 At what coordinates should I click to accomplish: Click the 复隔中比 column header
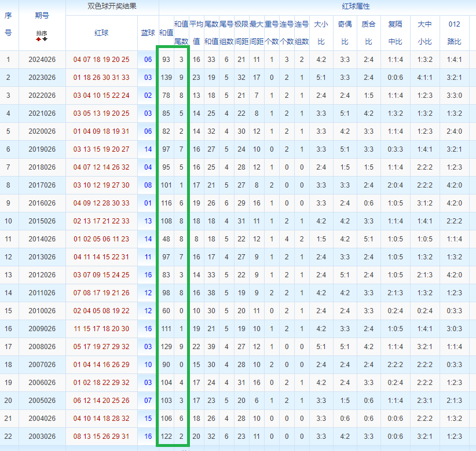coord(396,33)
